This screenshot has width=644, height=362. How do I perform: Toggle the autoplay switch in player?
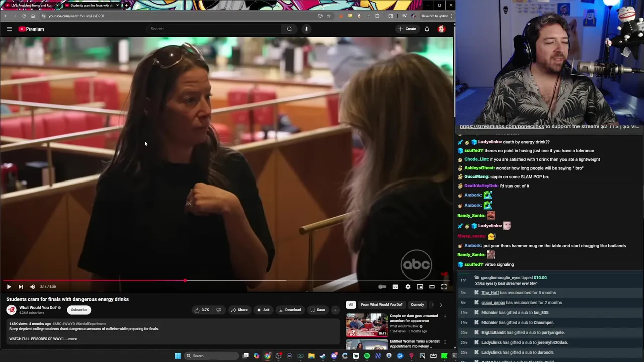[x=382, y=287]
